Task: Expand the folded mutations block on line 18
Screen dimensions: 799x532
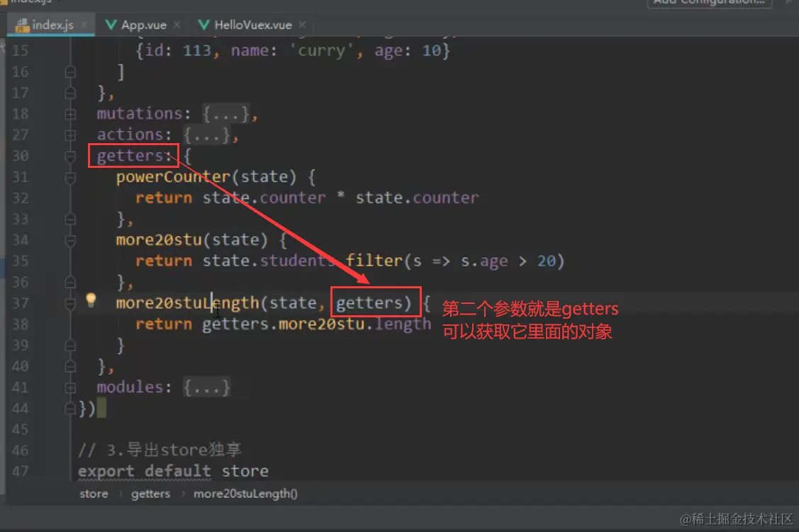Action: [70, 114]
